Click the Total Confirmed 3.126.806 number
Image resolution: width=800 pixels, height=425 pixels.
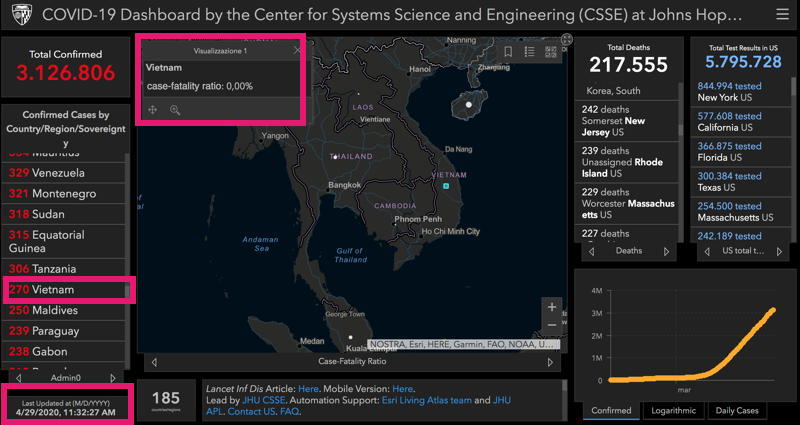[x=66, y=73]
